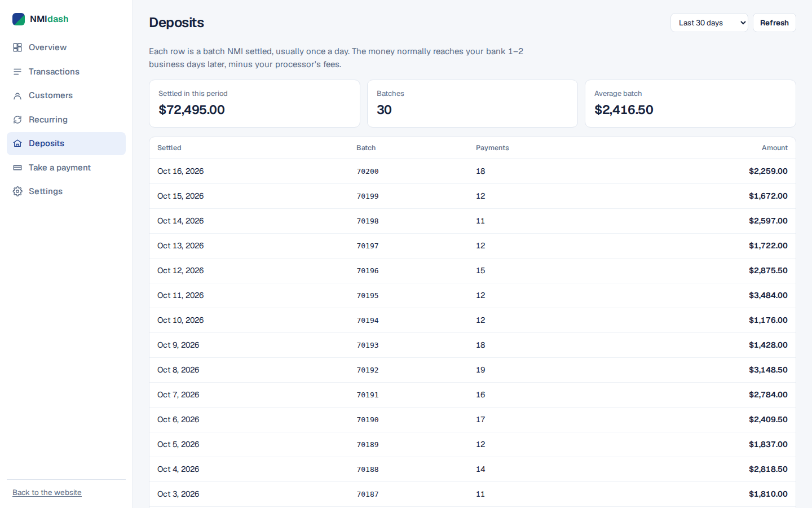
Task: Open Settings from sidebar
Action: [x=66, y=191]
